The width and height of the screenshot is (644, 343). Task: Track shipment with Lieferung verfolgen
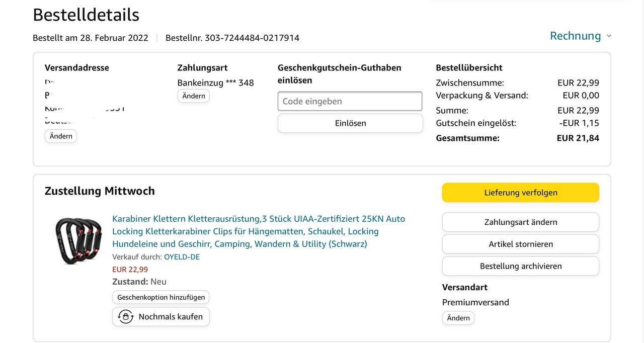(x=520, y=193)
